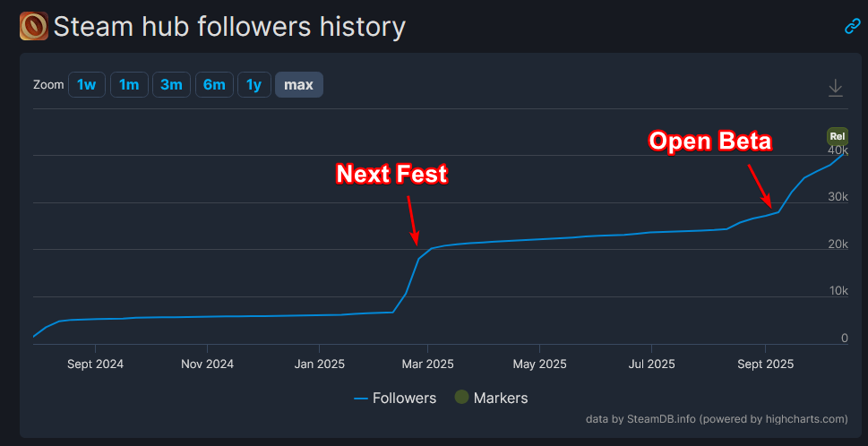Click the Steam hub followers history heading
The image size is (868, 446).
[x=229, y=27]
